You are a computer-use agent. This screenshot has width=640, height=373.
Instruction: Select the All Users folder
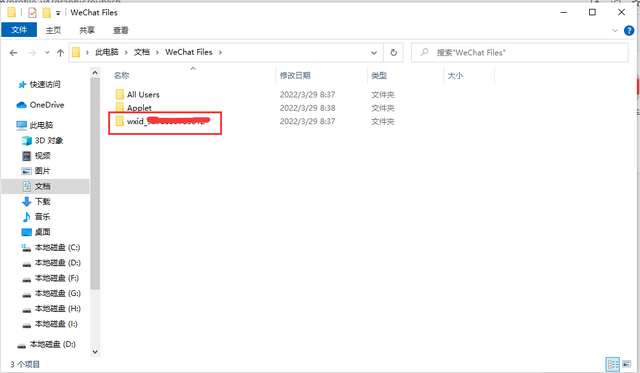point(143,95)
